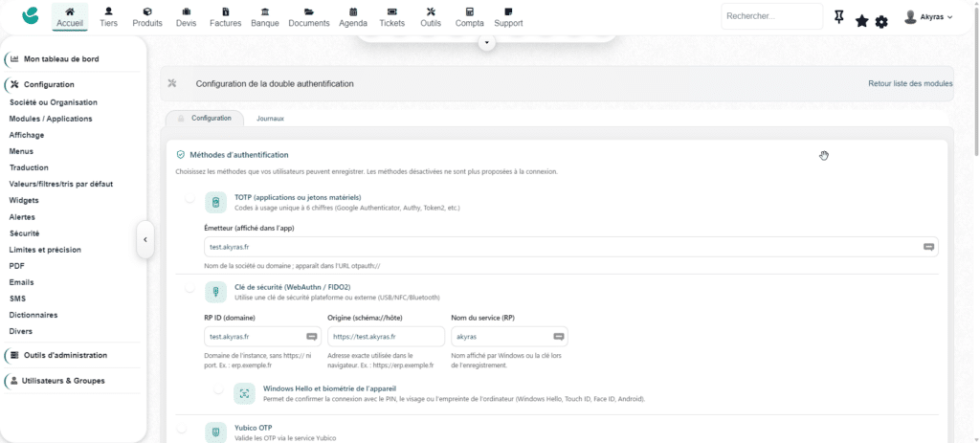
Task: Click the application logo
Action: 30,16
